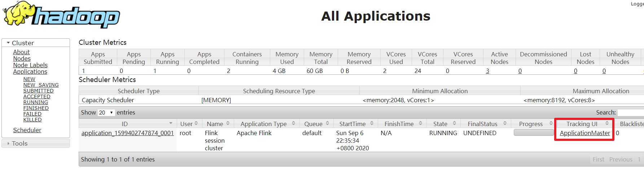Click into the Search input field
This screenshot has width=644, height=181.
(631, 113)
